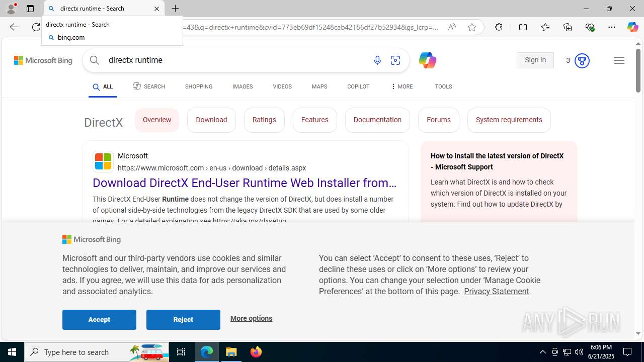Sign in to Bing
This screenshot has width=644, height=362.
[x=535, y=60]
